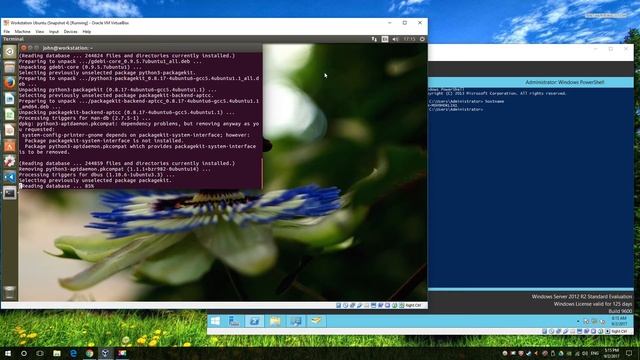
Task: Open the Trash in the Ubuntu launcher
Action: pos(10,292)
